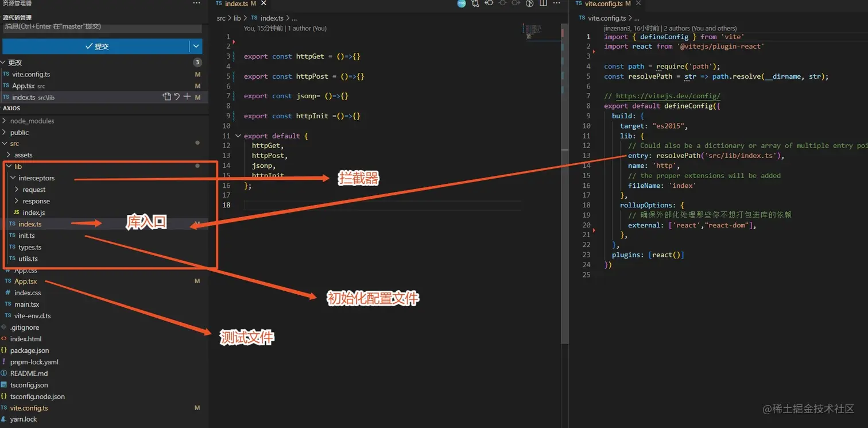This screenshot has height=428, width=868.
Task: Go to previous change in editor toolbar
Action: point(489,3)
